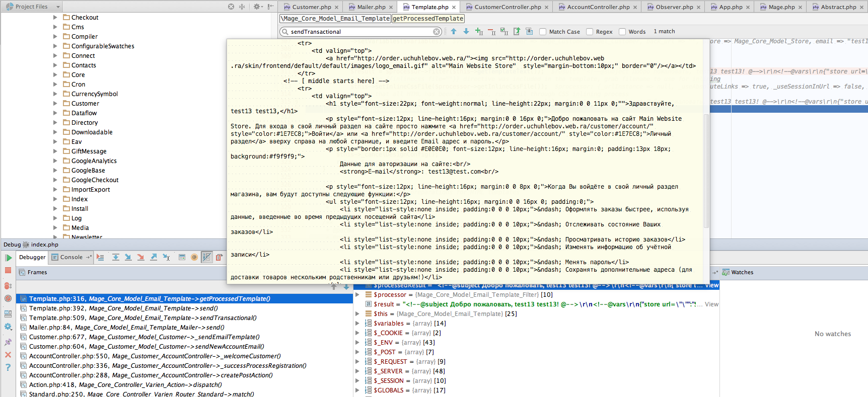Click the Show Execution Point icon
The width and height of the screenshot is (868, 397).
(x=100, y=257)
